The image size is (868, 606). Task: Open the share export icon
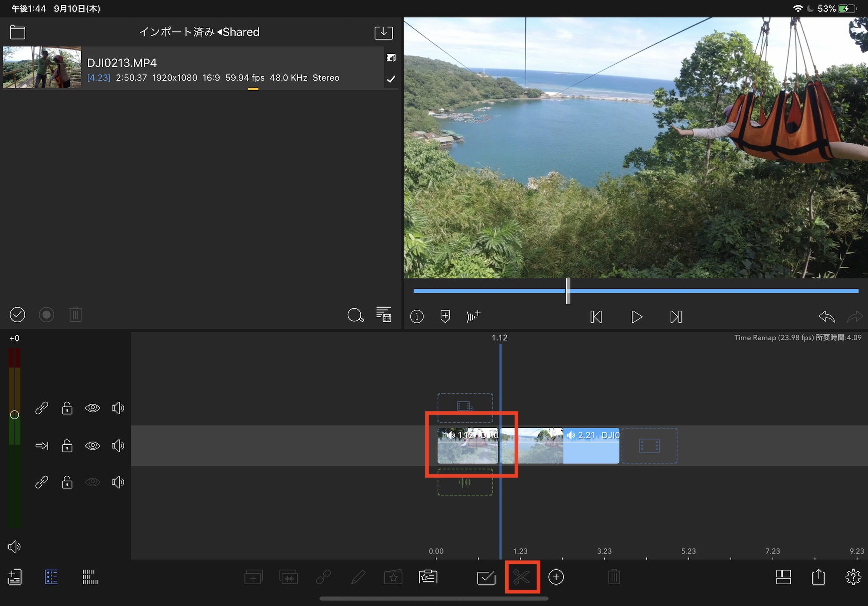(x=818, y=577)
